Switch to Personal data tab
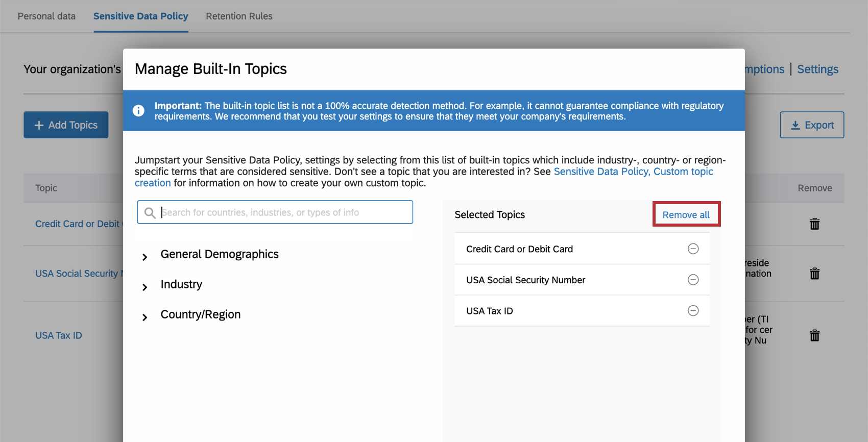This screenshot has height=442, width=868. point(46,16)
